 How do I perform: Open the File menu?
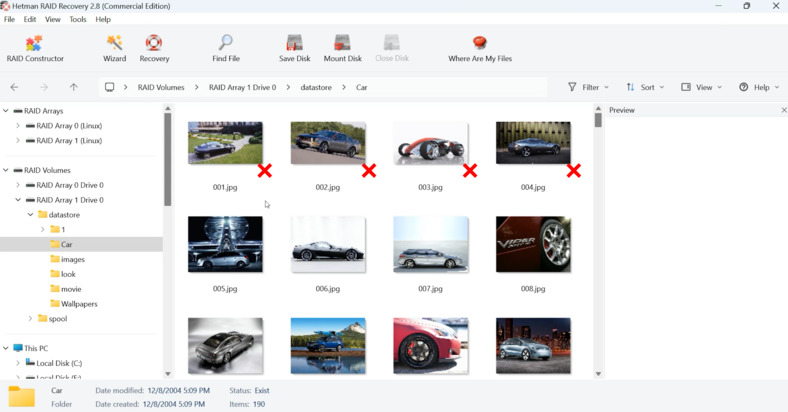click(10, 19)
